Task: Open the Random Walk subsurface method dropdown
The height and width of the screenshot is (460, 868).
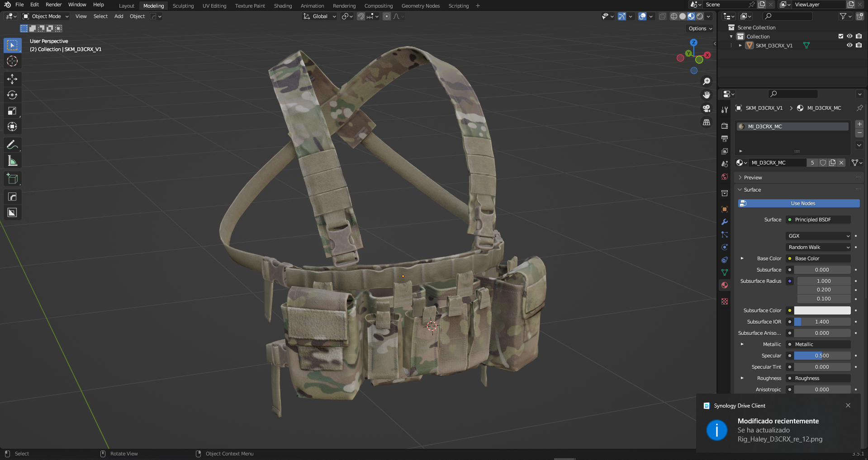Action: [x=819, y=247]
